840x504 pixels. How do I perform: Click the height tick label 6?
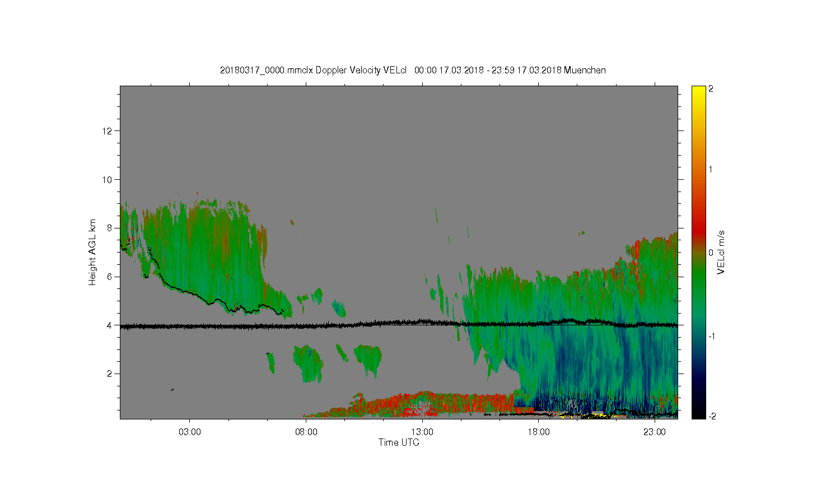[110, 277]
